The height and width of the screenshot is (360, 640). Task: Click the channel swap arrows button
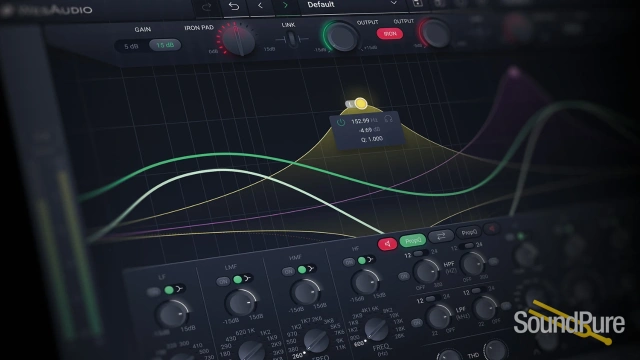click(441, 236)
